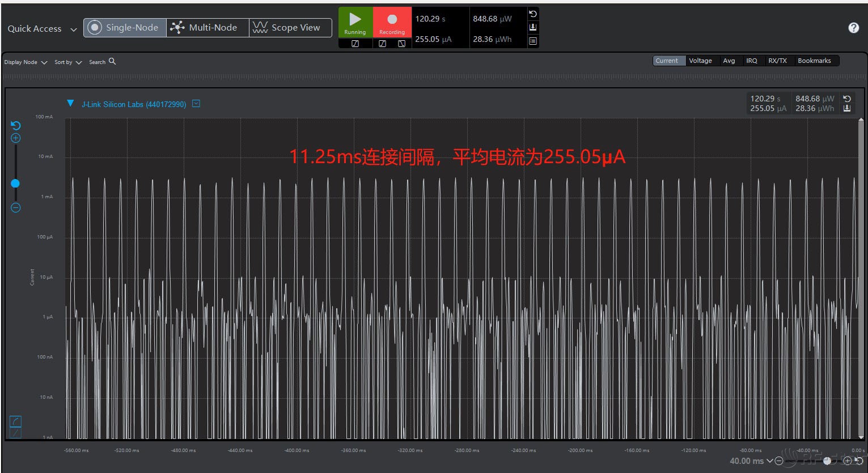The image size is (868, 473).
Task: Toggle the Voltage waveform display
Action: point(700,61)
